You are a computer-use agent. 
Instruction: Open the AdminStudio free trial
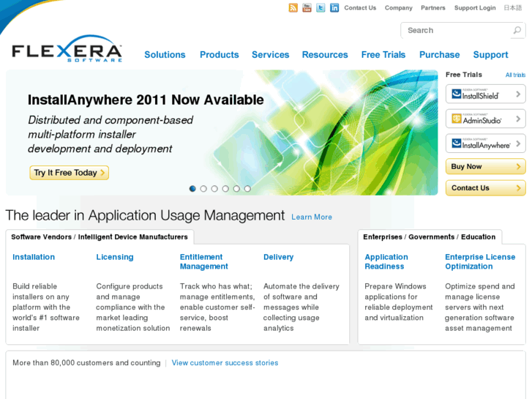pyautogui.click(x=485, y=119)
